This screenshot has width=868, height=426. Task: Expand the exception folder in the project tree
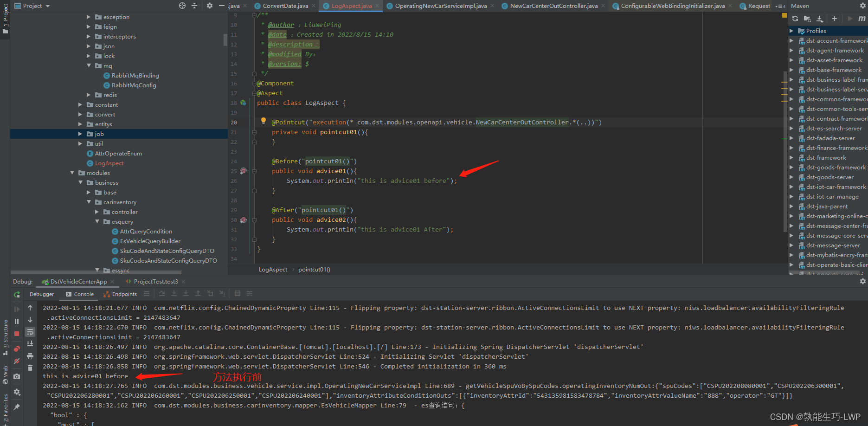tap(88, 17)
